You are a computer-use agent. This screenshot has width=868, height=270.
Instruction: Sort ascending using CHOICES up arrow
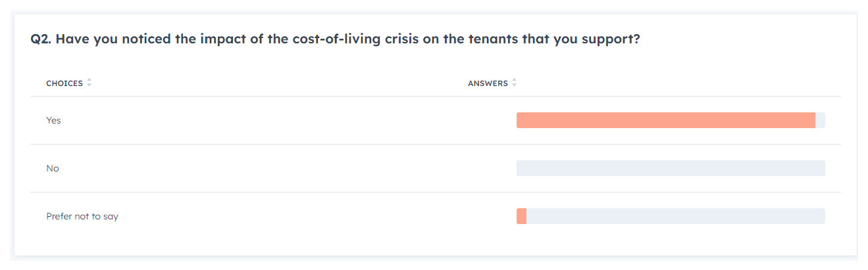coord(89,81)
